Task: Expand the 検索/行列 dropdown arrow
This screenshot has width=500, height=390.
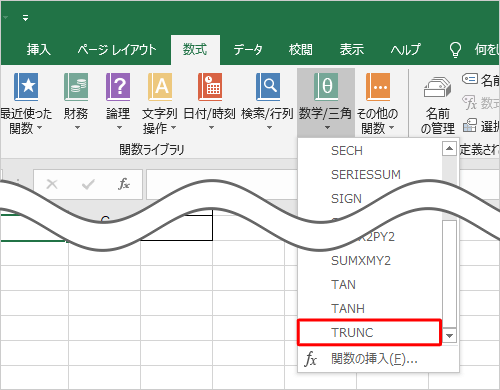Action: (x=269, y=128)
